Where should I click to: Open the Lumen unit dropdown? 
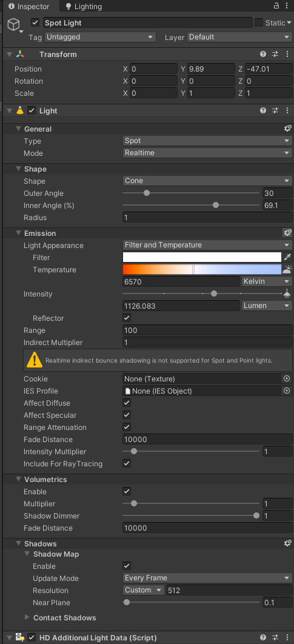[x=267, y=306]
